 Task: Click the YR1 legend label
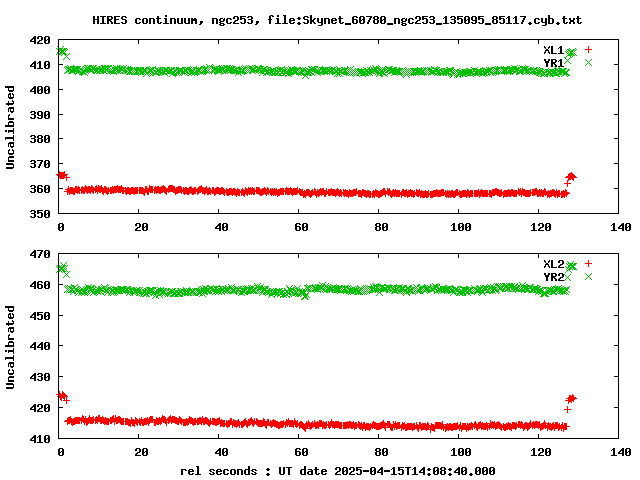(553, 62)
